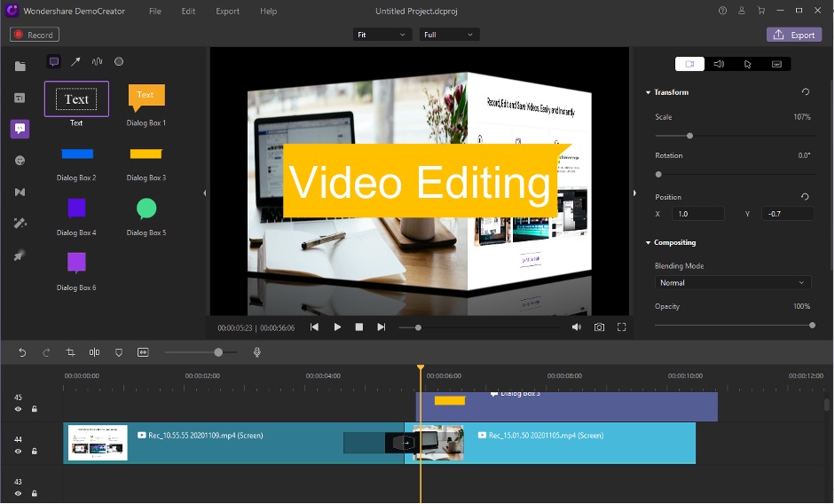The height and width of the screenshot is (504, 835).
Task: Switch to the audio properties tab
Action: click(x=719, y=64)
